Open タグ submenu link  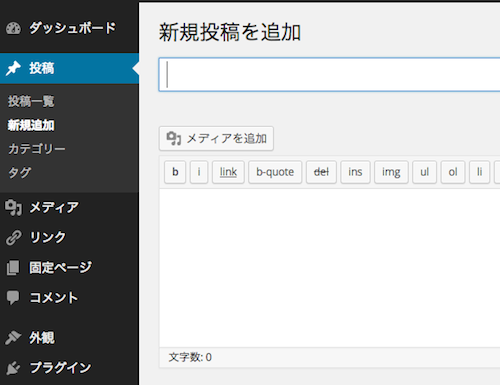[19, 173]
